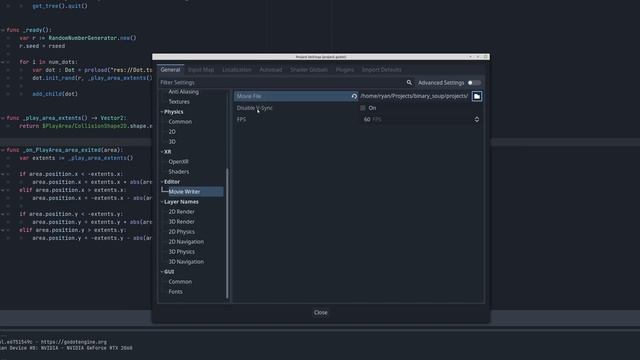Select the Movie File property row label
This screenshot has width=640, height=360.
(x=249, y=96)
